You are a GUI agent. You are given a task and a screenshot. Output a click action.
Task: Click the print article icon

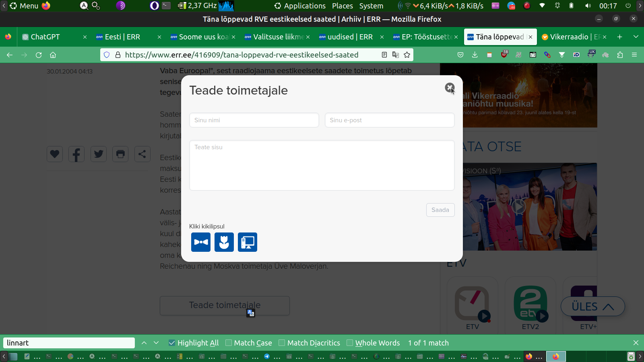click(120, 154)
